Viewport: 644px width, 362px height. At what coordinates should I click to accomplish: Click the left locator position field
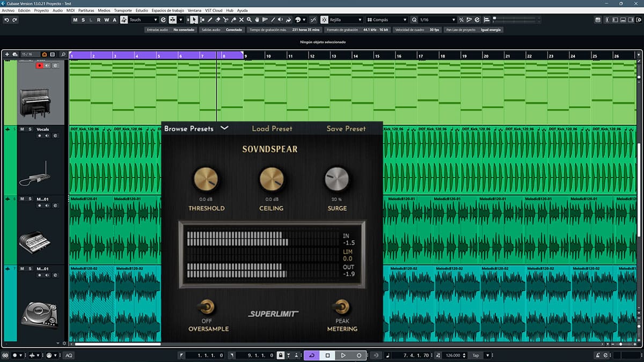206,356
